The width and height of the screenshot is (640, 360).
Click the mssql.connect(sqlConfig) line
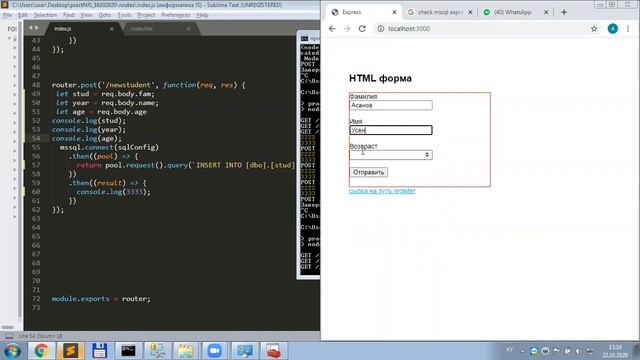point(109,147)
